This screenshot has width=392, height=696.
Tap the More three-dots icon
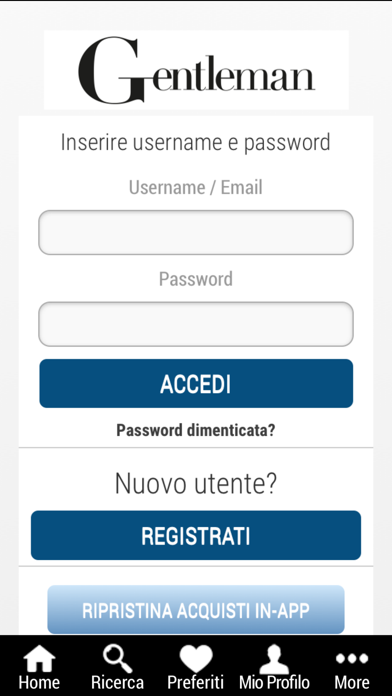[352, 658]
